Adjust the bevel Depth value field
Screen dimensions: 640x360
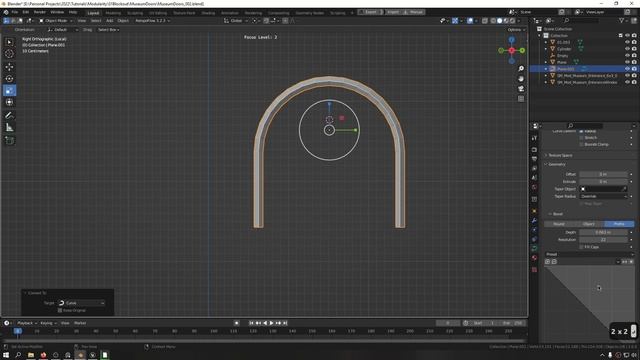(603, 232)
